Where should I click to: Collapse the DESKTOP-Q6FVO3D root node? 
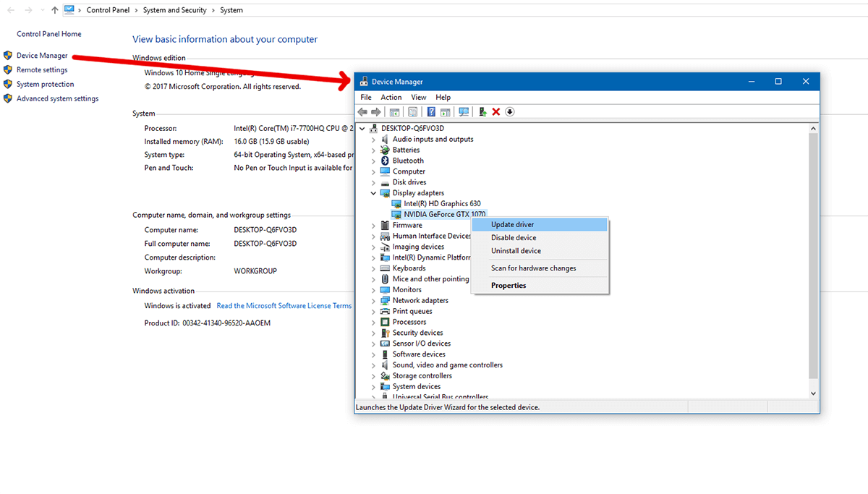[362, 129]
